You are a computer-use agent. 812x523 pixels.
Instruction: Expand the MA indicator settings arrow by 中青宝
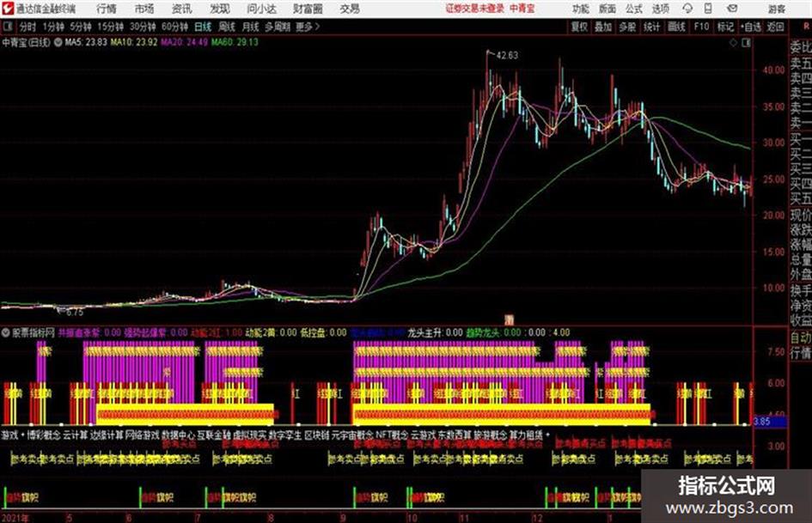(58, 42)
